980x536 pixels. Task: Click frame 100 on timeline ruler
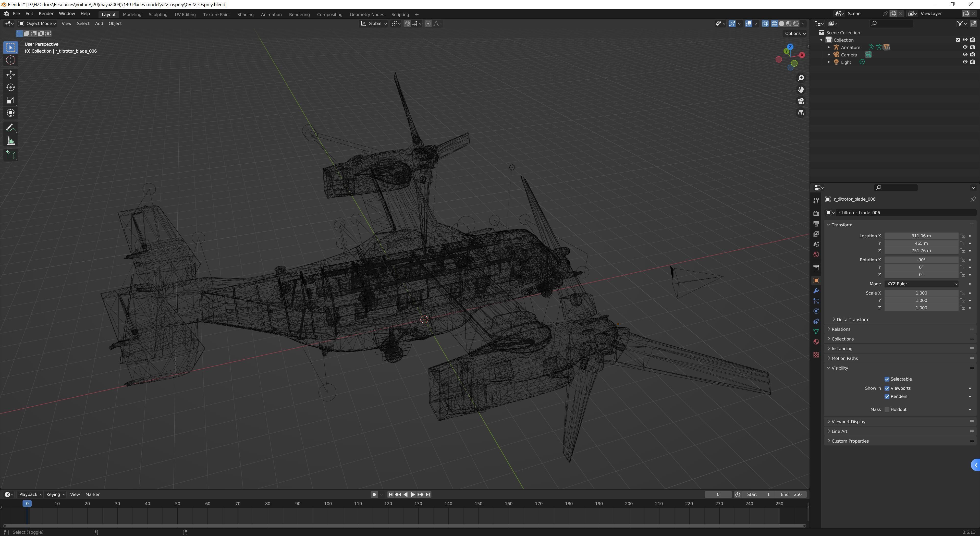[x=328, y=504]
